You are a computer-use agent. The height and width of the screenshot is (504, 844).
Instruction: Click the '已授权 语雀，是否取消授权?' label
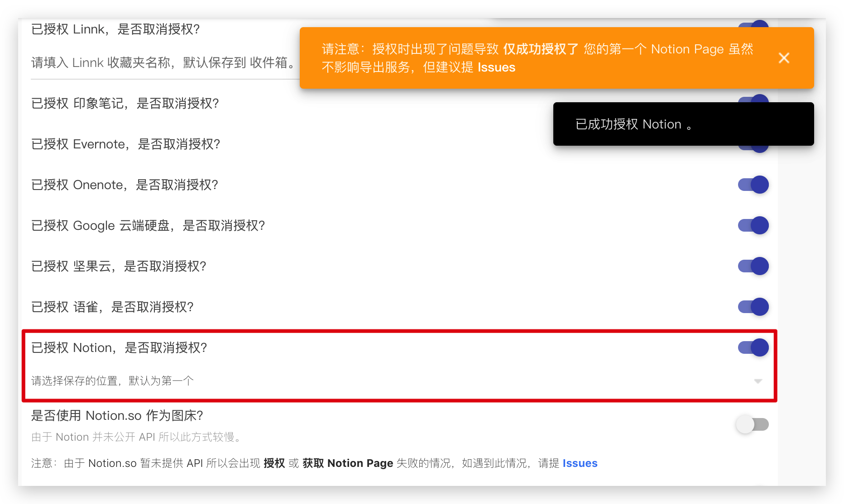tap(112, 307)
